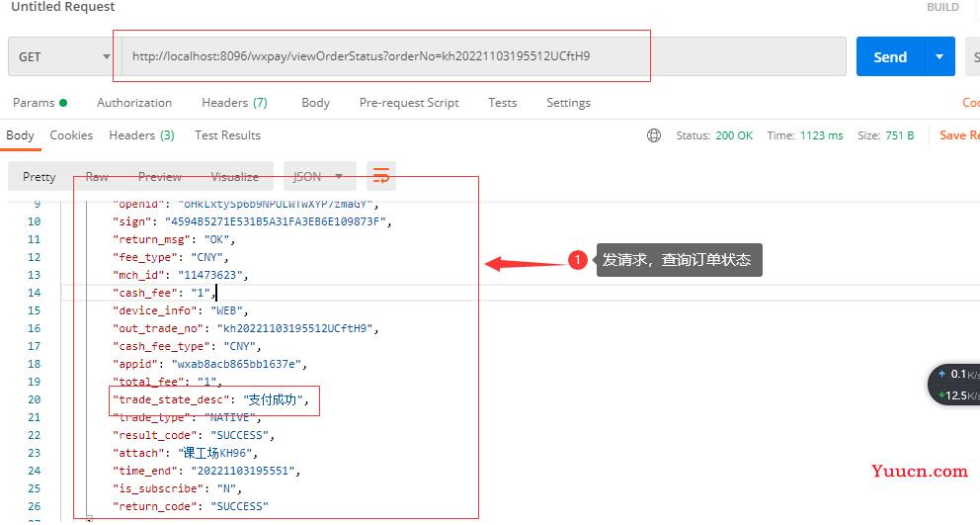Open the Params tab

coord(40,103)
